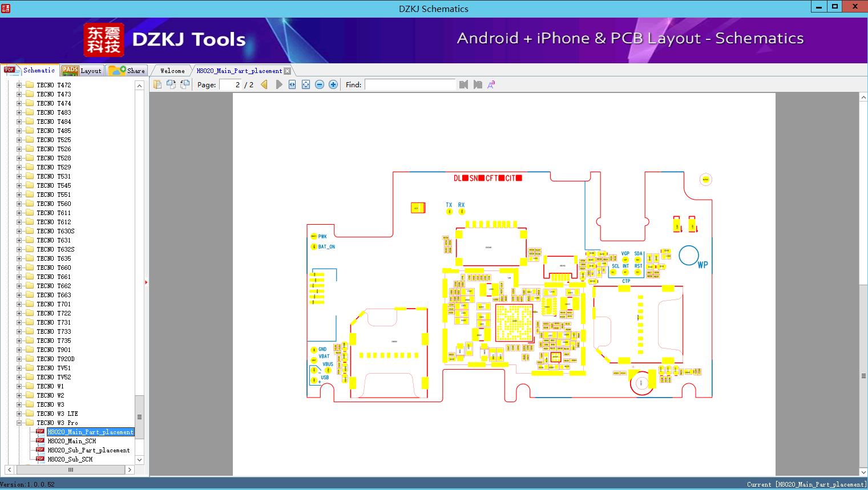Find next match icon
868x490 pixels.
click(478, 84)
